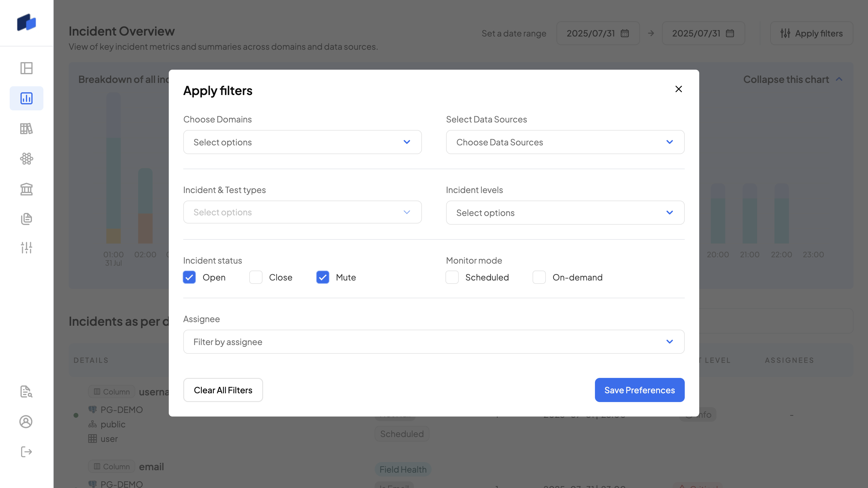Open the library books icon in sidebar
This screenshot has height=488, width=868.
[x=26, y=128]
